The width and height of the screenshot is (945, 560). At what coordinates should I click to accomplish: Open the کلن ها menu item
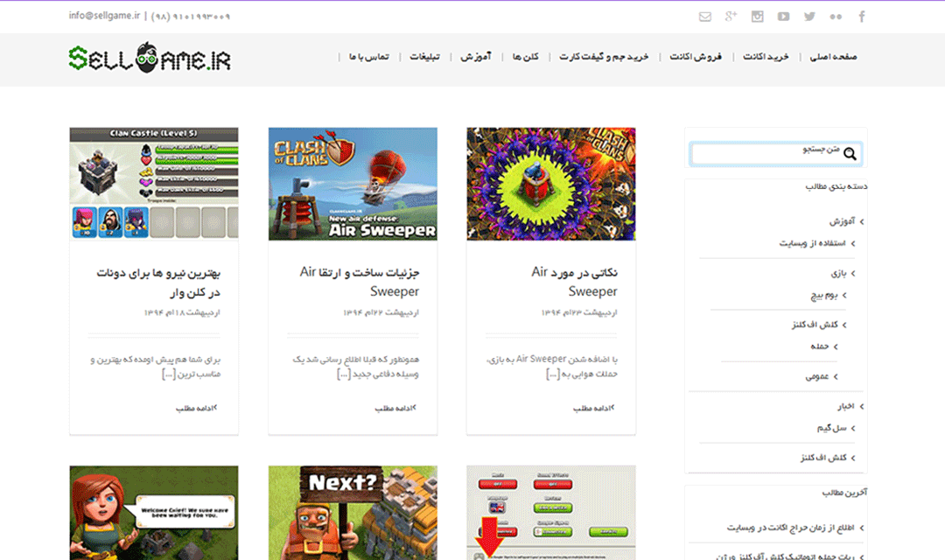pyautogui.click(x=526, y=57)
